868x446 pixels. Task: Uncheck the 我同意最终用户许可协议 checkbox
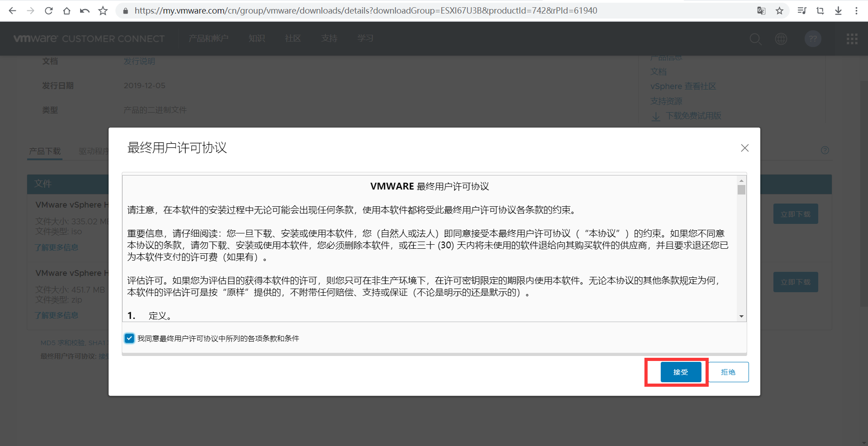pyautogui.click(x=129, y=338)
